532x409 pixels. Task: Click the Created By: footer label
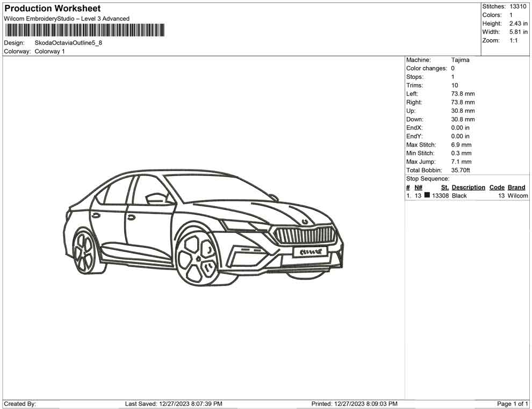(20, 404)
